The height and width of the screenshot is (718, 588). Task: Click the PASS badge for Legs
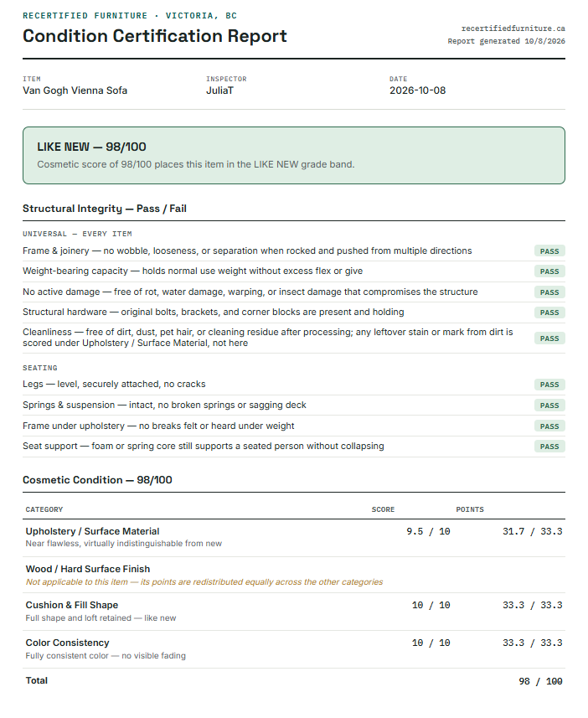click(549, 385)
